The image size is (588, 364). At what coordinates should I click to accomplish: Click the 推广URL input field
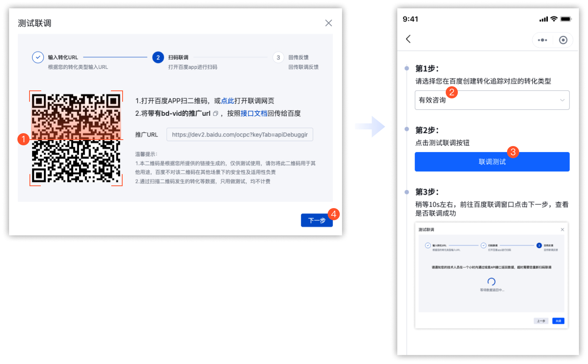[x=240, y=135]
